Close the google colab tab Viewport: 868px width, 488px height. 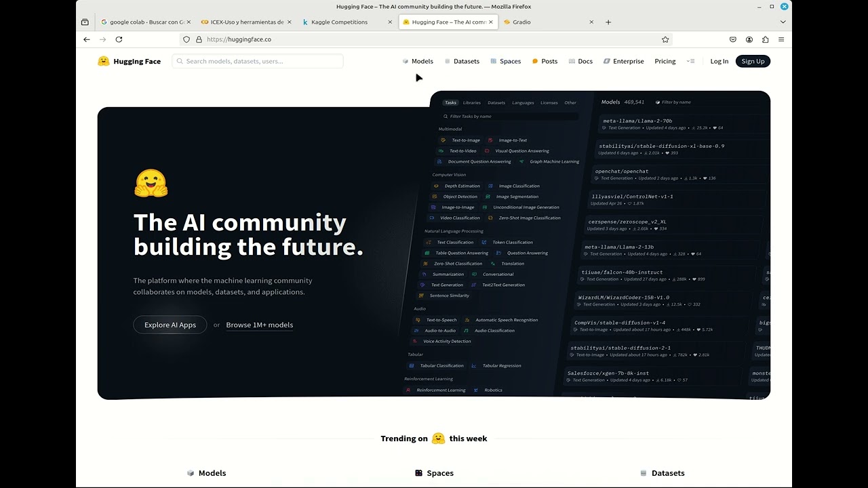pos(188,22)
